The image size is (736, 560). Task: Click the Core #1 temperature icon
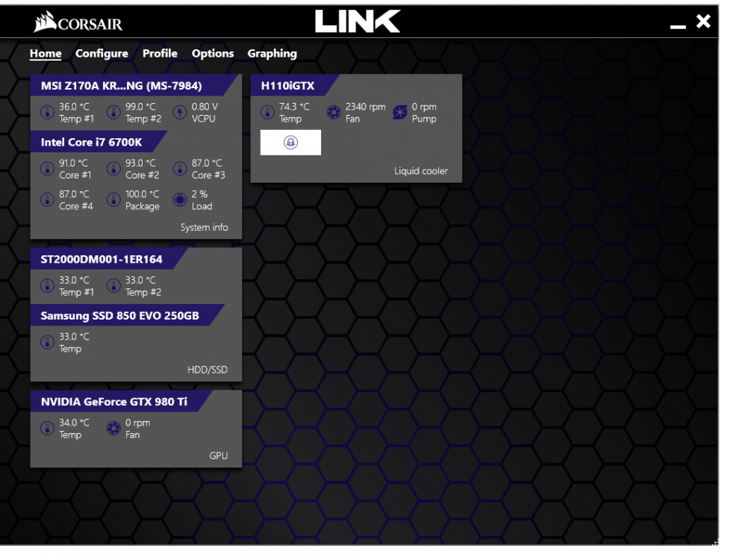click(x=47, y=169)
